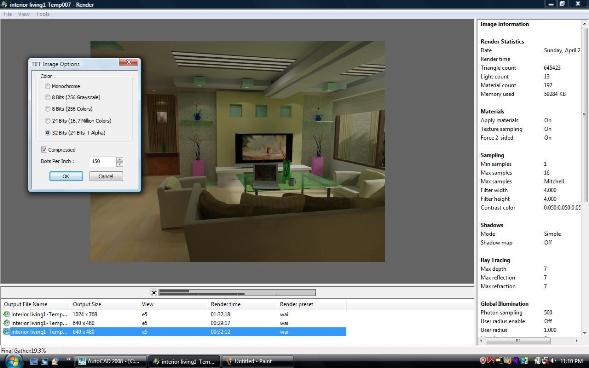Open the Windows Start orb
The width and height of the screenshot is (589, 368).
coord(14,361)
